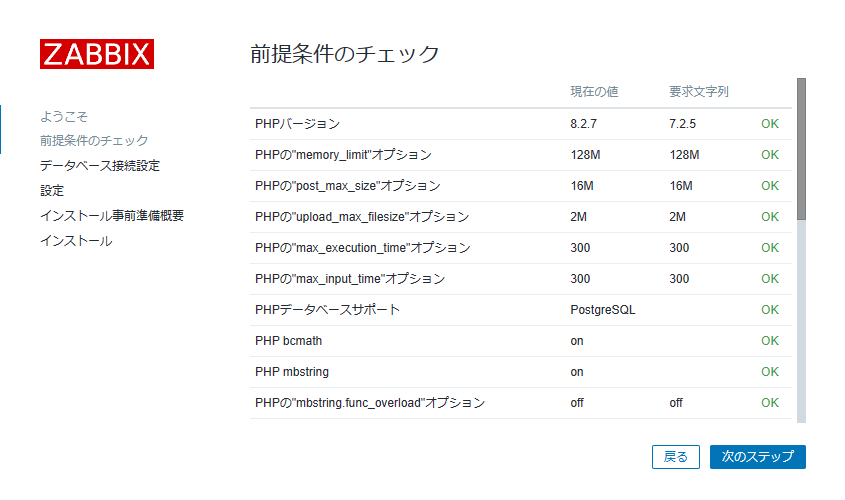Viewport: 845px width, 500px height.
Task: Open インストール事前準備概要 sidebar step
Action: (112, 216)
